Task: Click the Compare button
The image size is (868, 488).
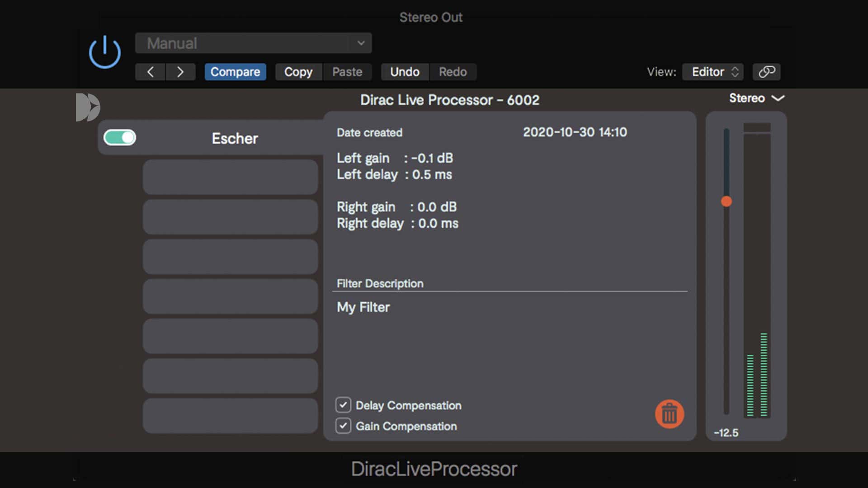Action: [235, 72]
